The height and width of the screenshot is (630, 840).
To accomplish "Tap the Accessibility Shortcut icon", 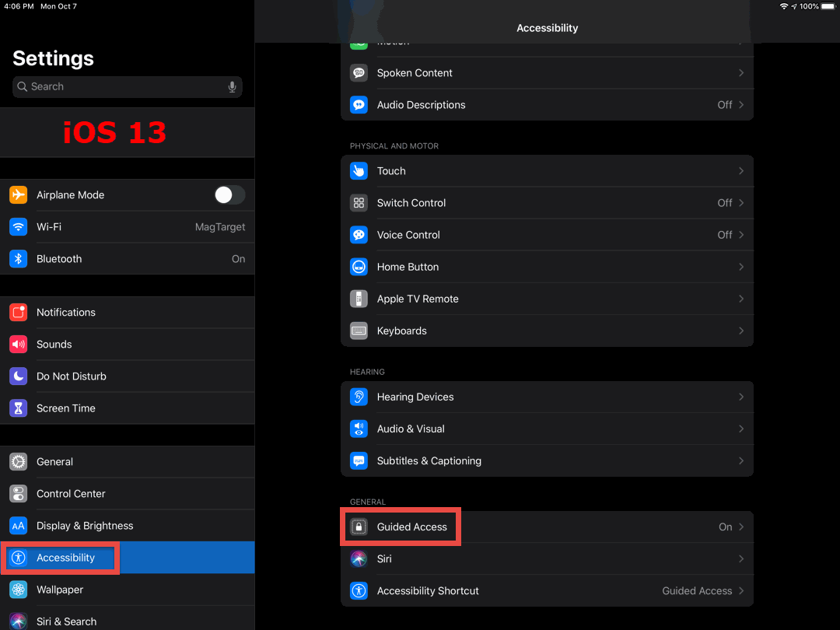I will [359, 591].
